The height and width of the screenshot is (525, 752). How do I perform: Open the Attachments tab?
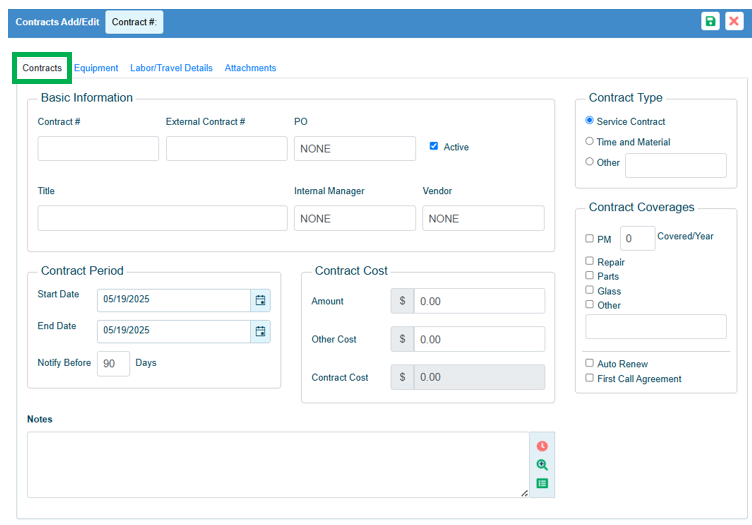tap(250, 68)
